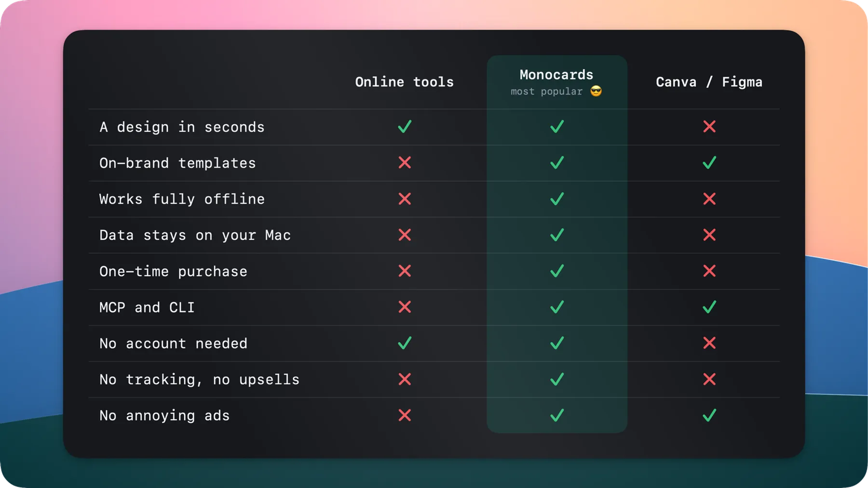868x488 pixels.
Task: Click the Monocards checkmark for One-time purchase
Action: coord(557,271)
